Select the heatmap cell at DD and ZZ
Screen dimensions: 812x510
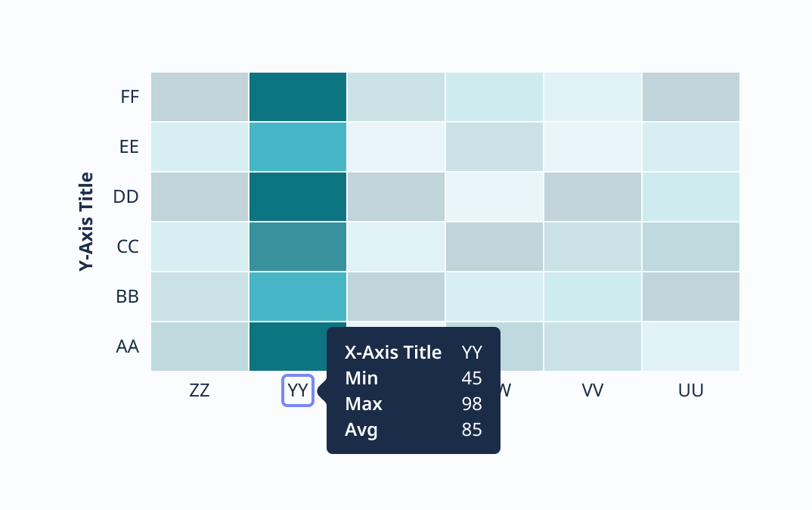(x=200, y=197)
